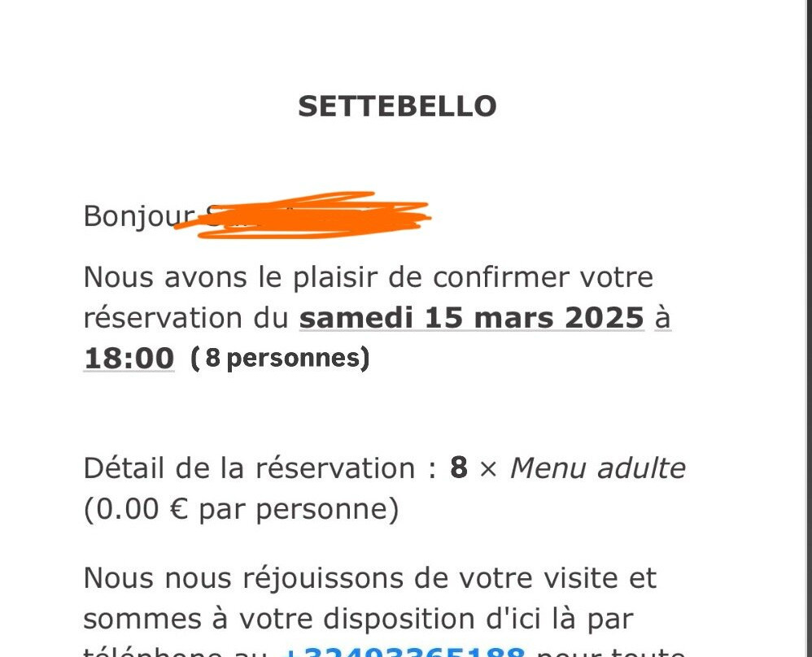Click the '(0.00 € par personne)' price text

point(242,509)
